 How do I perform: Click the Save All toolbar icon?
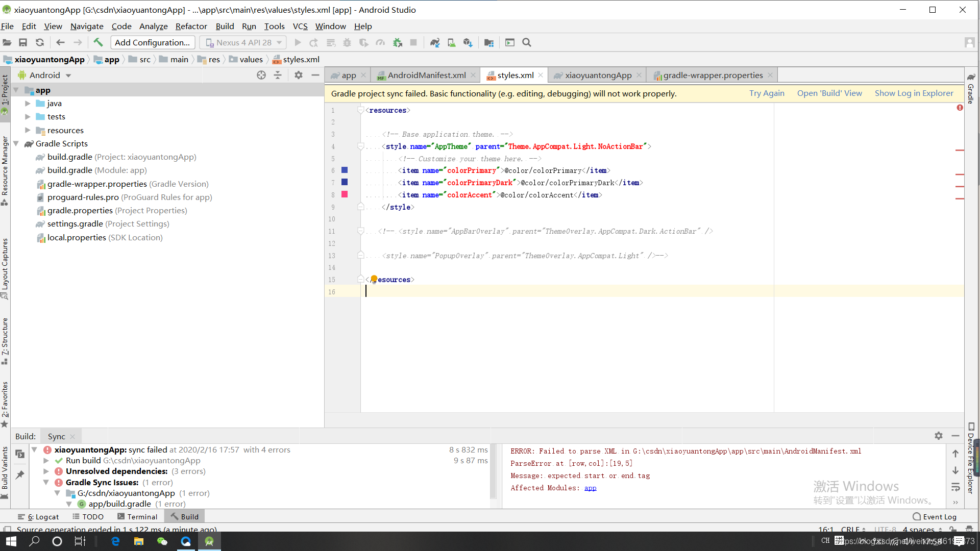click(x=23, y=42)
